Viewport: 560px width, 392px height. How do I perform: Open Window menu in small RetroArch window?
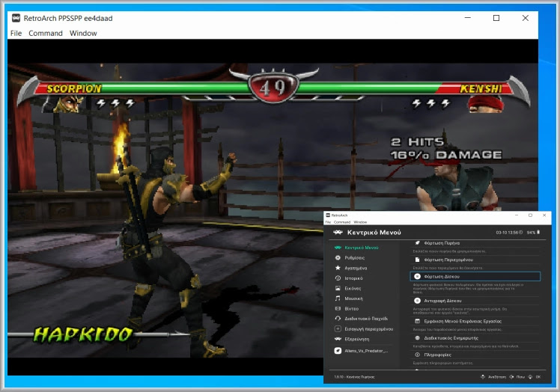point(360,222)
